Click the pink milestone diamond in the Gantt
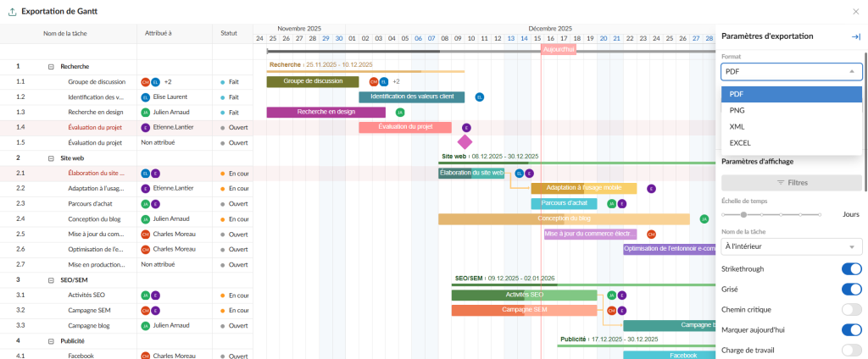This screenshot has width=868, height=359. click(465, 141)
